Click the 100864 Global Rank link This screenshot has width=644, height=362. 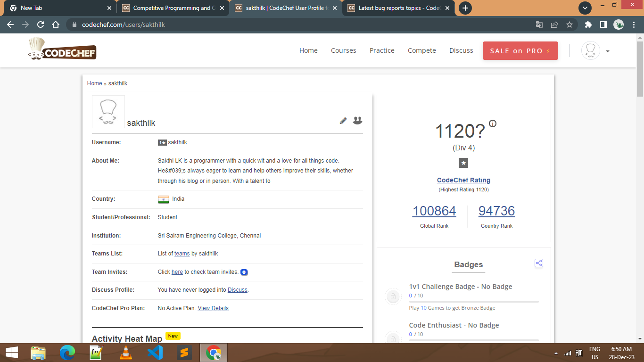point(434,211)
